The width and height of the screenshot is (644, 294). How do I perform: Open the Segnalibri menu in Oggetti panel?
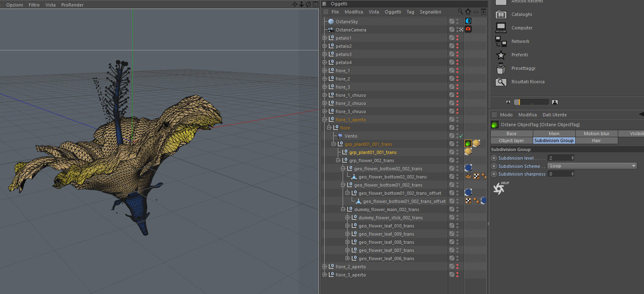point(430,12)
